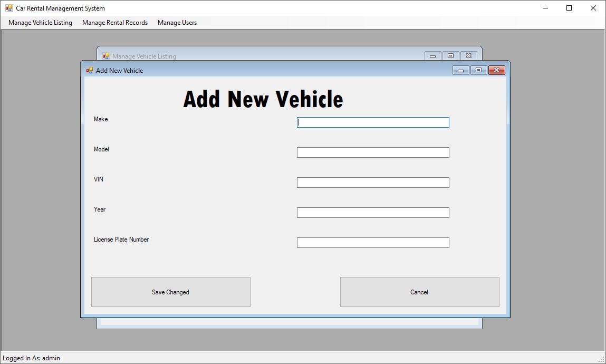Image resolution: width=606 pixels, height=364 pixels.
Task: Open the Manage Vehicle Listing menu
Action: click(40, 23)
